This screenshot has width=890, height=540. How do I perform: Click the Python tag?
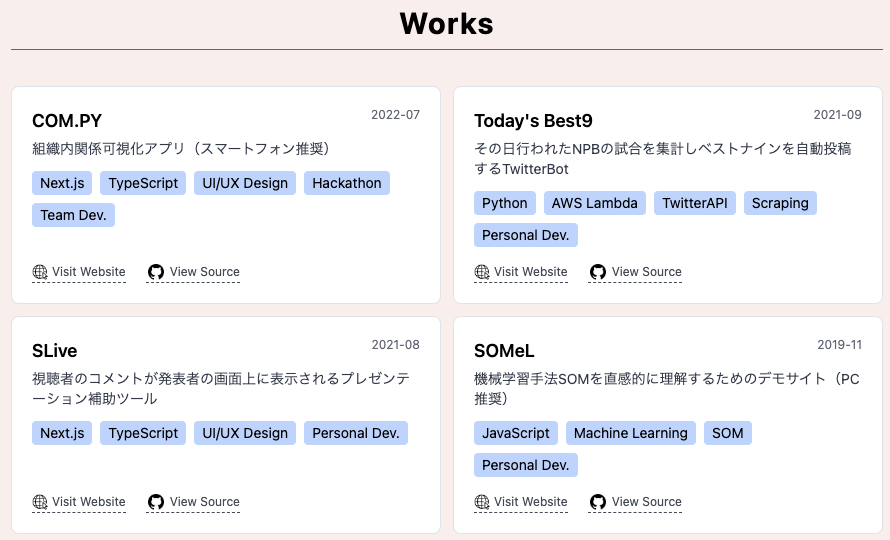pyautogui.click(x=505, y=203)
